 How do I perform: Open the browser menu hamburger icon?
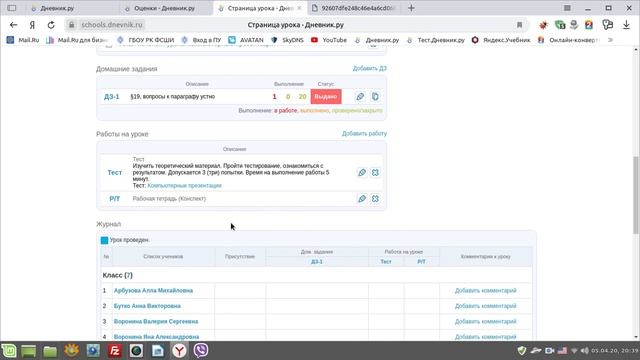click(x=567, y=8)
